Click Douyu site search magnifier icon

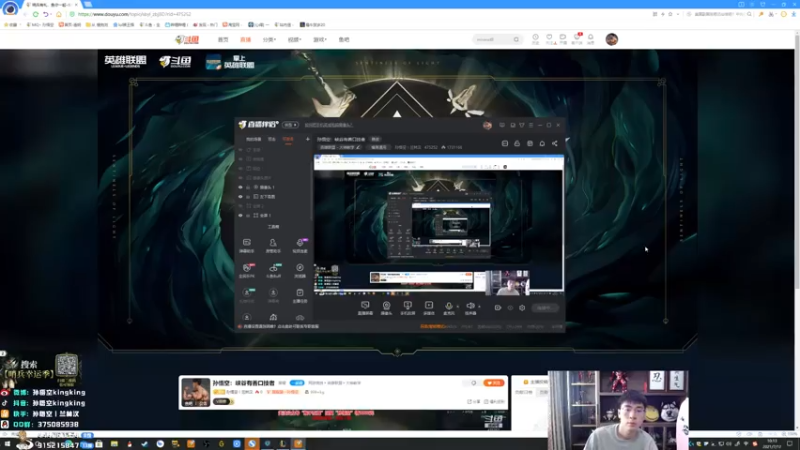(x=516, y=39)
